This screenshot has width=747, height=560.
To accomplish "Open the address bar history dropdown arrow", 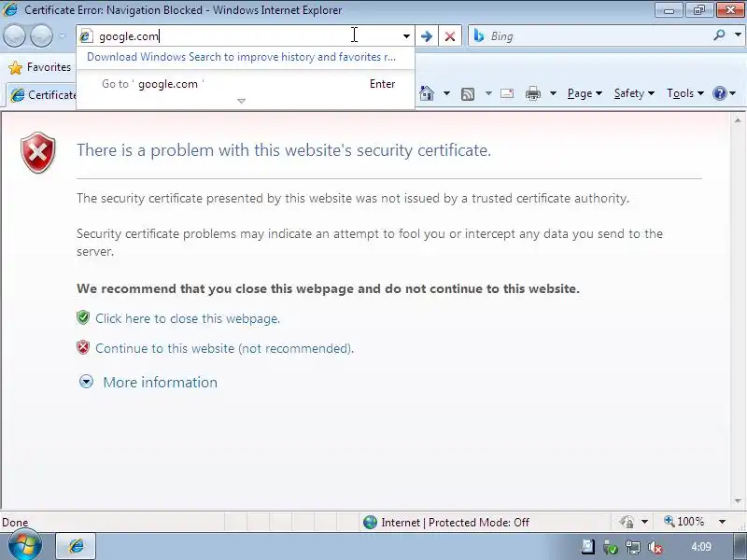I will tap(406, 36).
